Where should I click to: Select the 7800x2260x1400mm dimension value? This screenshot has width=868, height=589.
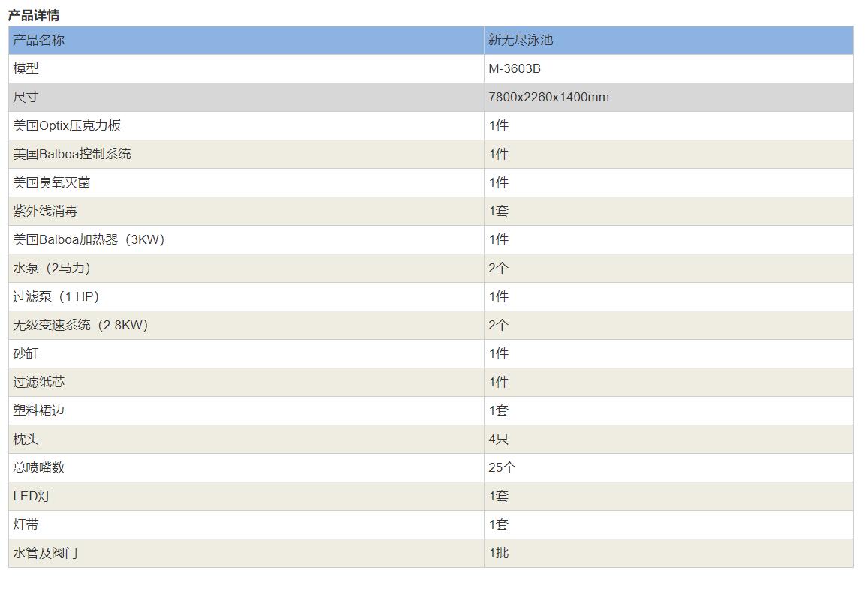click(x=548, y=98)
